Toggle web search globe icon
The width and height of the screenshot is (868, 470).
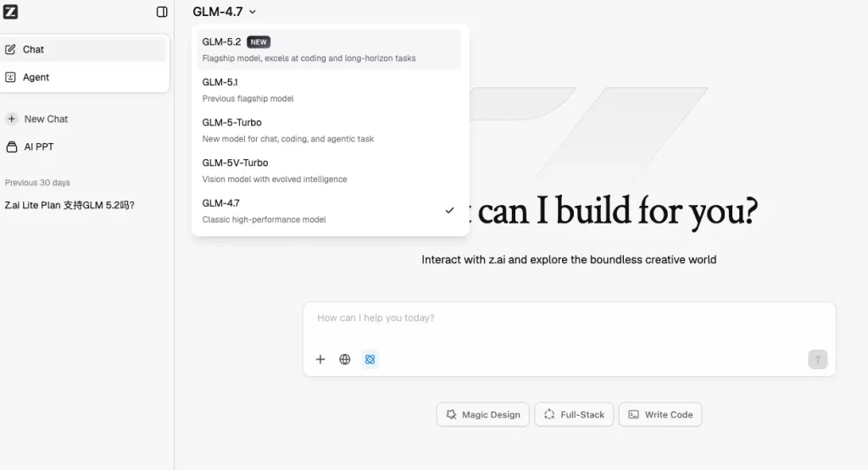[345, 359]
